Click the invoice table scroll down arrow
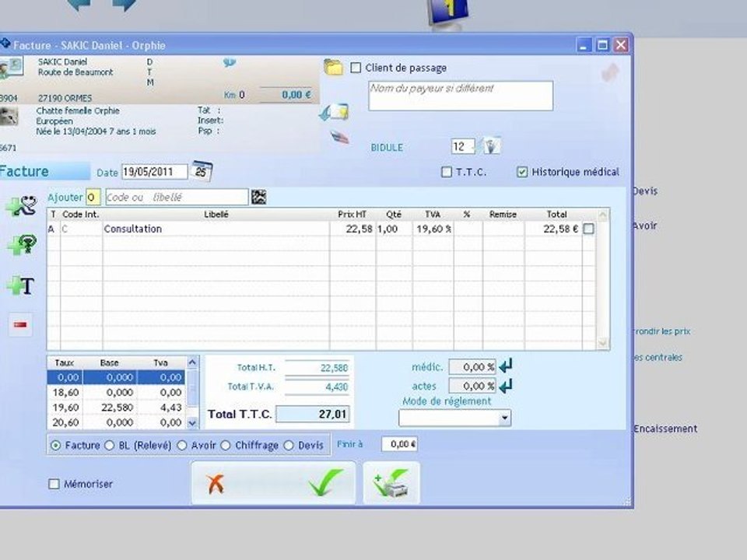This screenshot has width=747, height=560. pos(602,342)
